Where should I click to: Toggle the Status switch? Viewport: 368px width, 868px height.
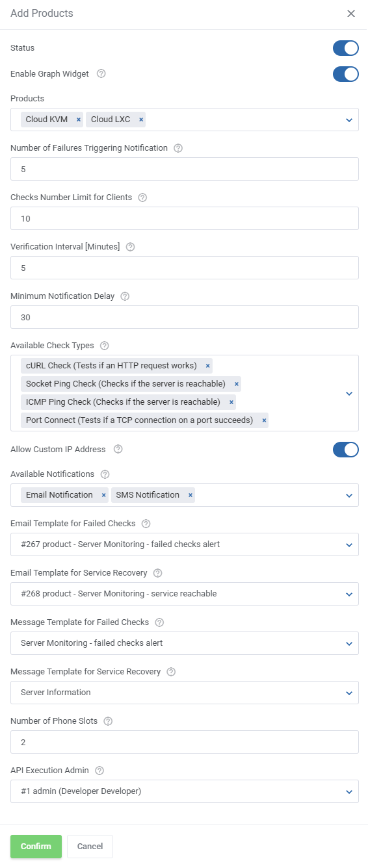tap(346, 48)
